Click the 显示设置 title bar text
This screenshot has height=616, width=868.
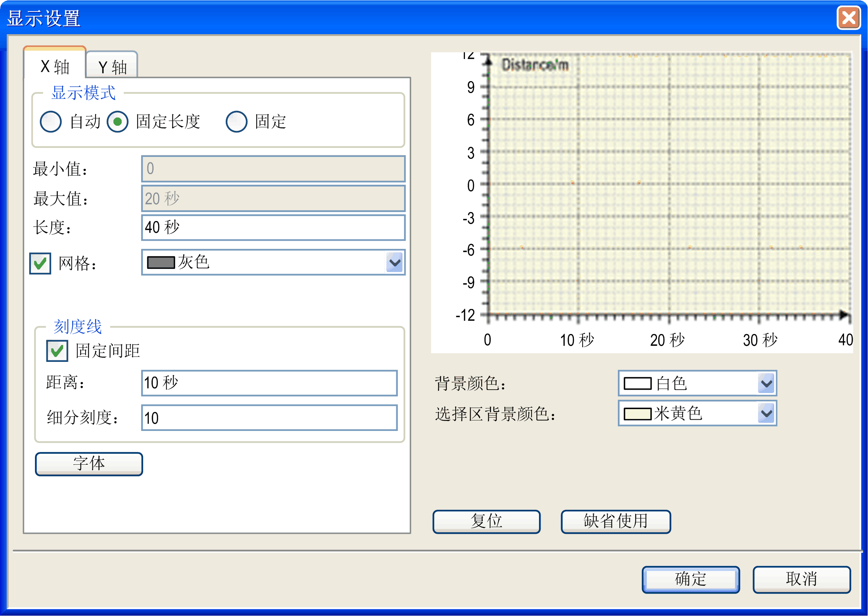[44, 18]
